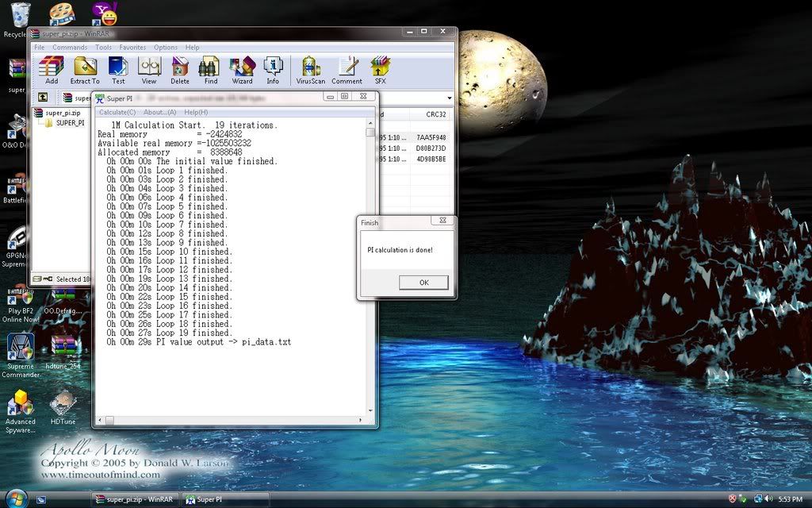
Task: Click the volume speaker tray icon
Action: point(769,499)
